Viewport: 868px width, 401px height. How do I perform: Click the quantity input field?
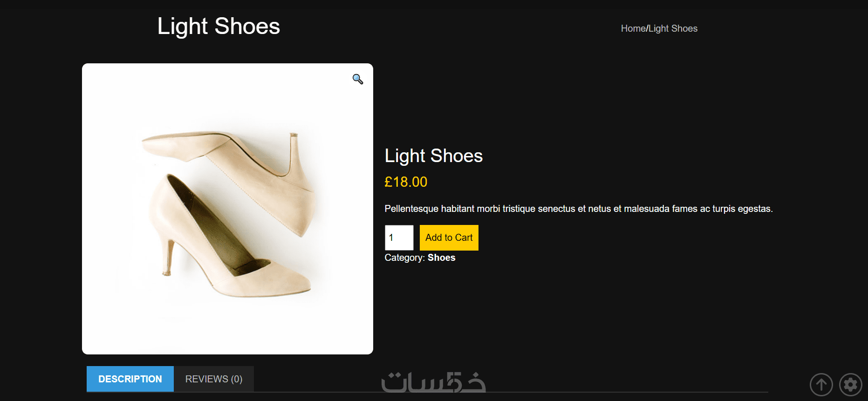(399, 238)
